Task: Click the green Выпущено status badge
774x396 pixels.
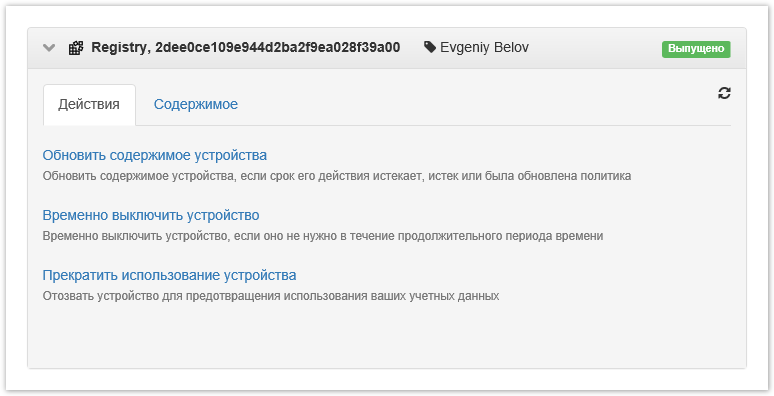Action: (x=696, y=49)
